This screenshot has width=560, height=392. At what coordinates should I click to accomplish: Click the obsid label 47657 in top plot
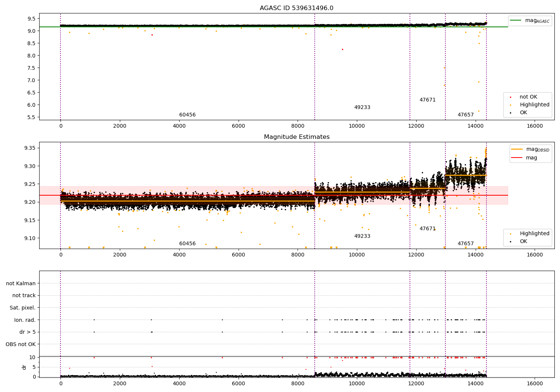tap(466, 115)
